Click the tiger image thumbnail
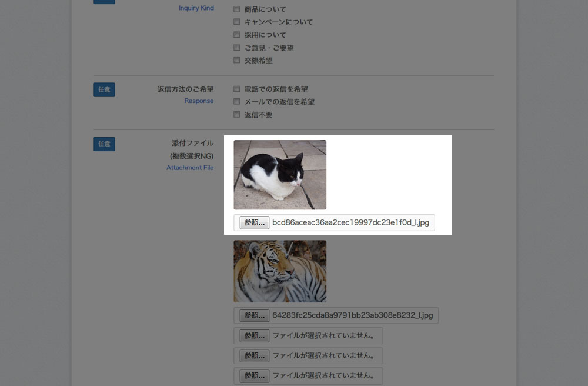This screenshot has height=386, width=588. click(280, 271)
